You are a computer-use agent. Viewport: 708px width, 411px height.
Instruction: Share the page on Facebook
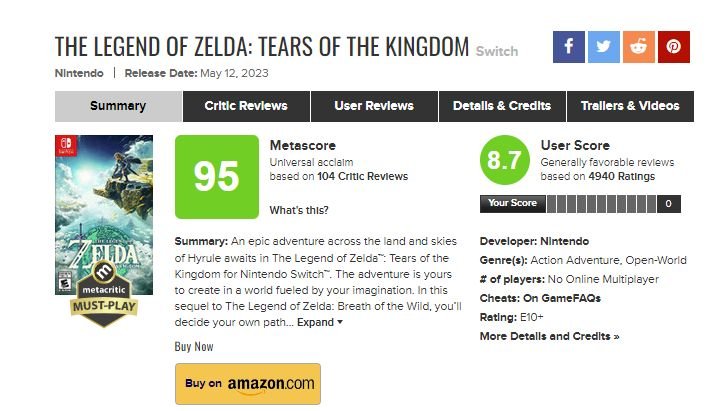click(568, 47)
